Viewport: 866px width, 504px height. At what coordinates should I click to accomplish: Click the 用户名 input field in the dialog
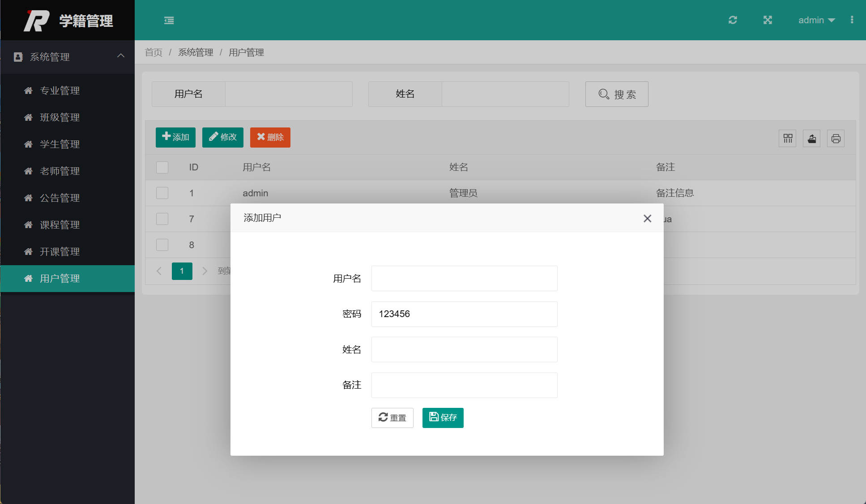click(464, 278)
